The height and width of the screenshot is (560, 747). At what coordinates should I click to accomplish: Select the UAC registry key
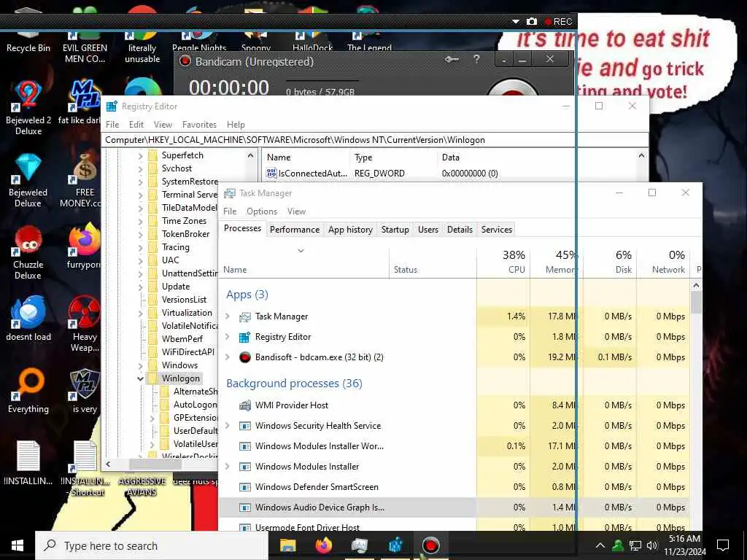(x=170, y=260)
